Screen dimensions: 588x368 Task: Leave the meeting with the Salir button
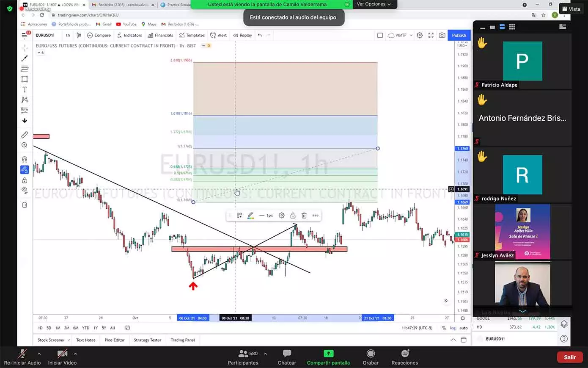tap(570, 357)
